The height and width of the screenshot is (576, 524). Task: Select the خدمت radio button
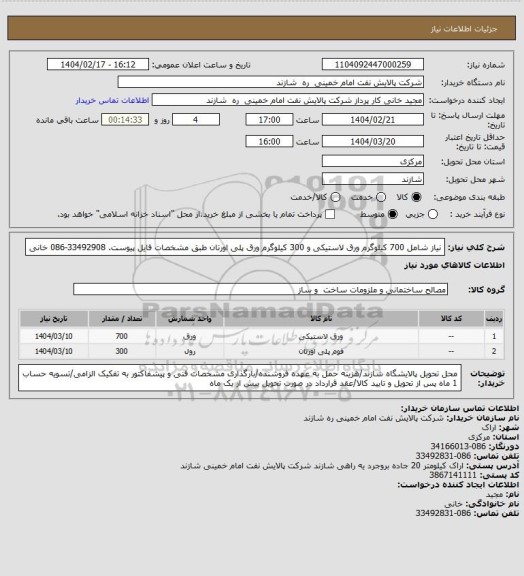pyautogui.click(x=381, y=197)
